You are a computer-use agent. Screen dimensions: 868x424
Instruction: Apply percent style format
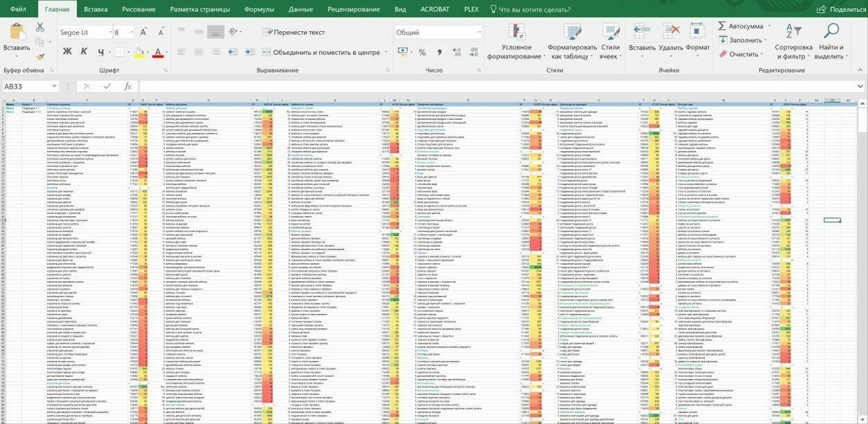coord(424,52)
